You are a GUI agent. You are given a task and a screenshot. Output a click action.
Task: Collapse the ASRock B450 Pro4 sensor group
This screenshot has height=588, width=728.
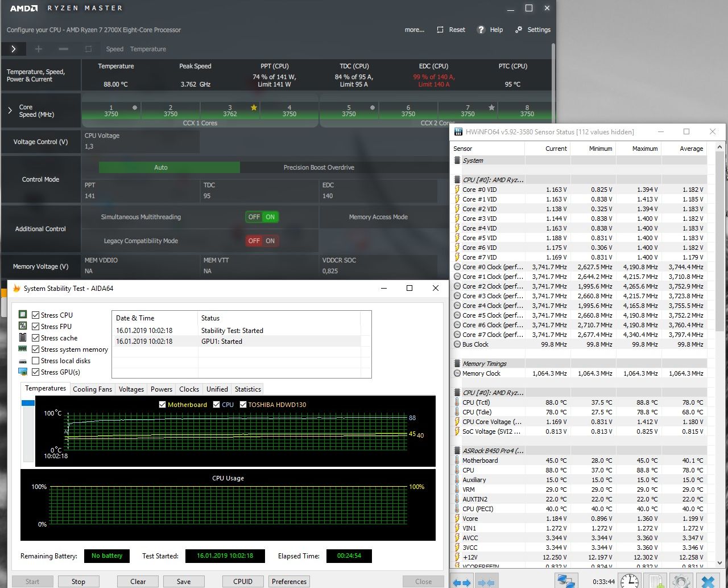pyautogui.click(x=457, y=451)
